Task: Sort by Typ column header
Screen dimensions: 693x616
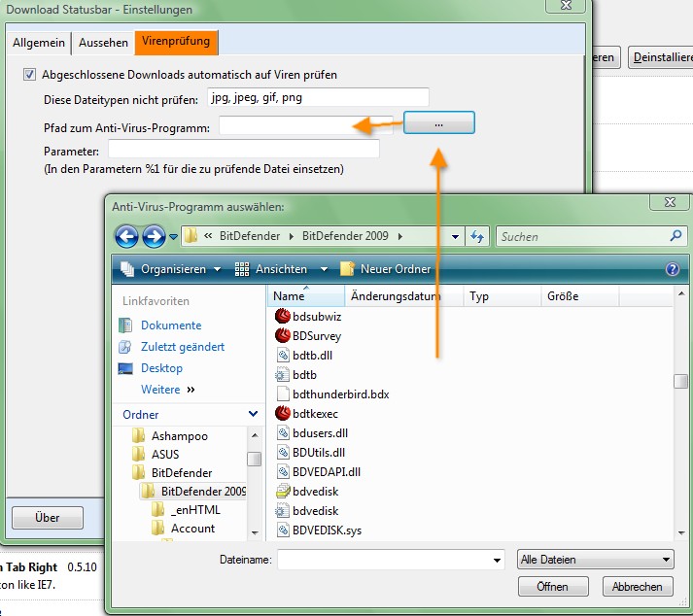Action: pos(502,296)
